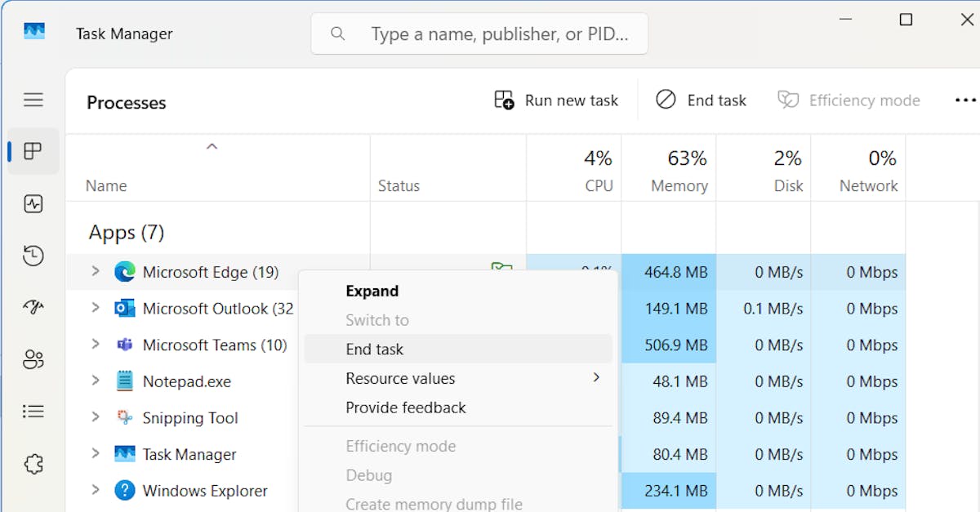
Task: Maximize the Task Manager window
Action: pyautogui.click(x=906, y=20)
